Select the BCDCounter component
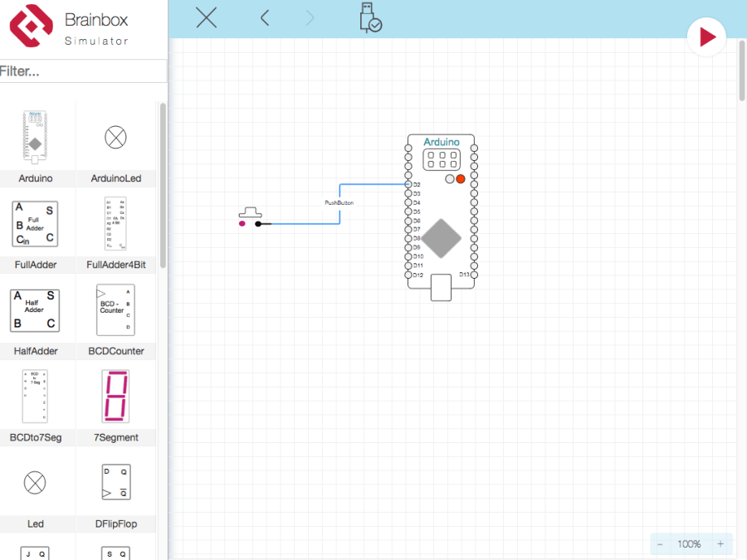The width and height of the screenshot is (747, 560). click(115, 310)
